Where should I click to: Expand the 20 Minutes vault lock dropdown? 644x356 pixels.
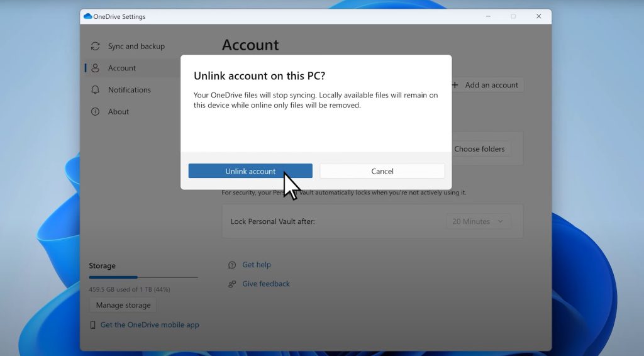click(478, 221)
